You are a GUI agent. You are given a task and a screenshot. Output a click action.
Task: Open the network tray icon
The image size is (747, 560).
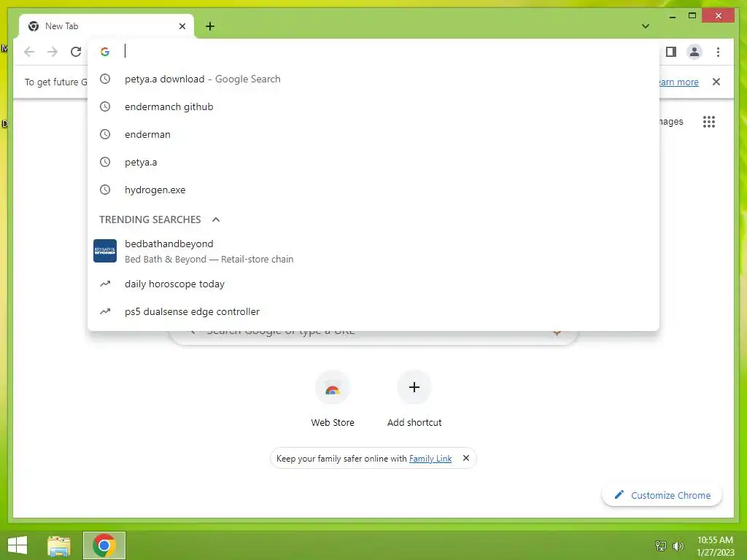point(661,545)
